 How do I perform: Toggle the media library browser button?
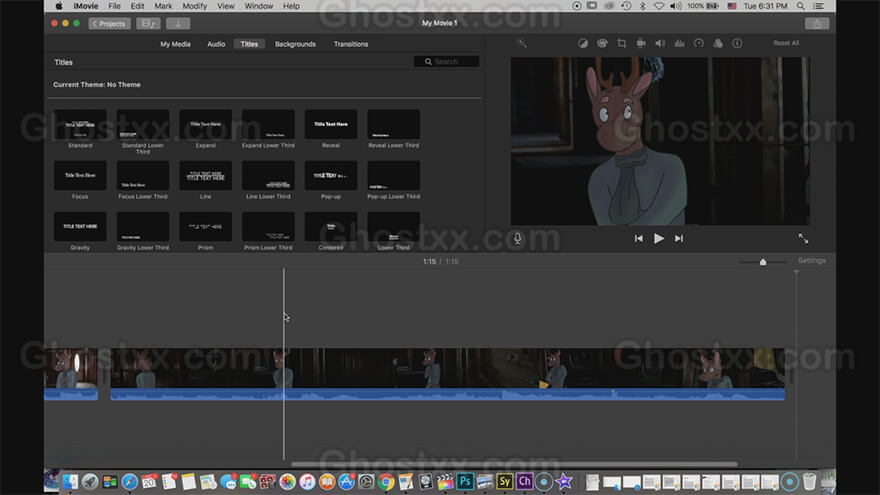tap(148, 24)
